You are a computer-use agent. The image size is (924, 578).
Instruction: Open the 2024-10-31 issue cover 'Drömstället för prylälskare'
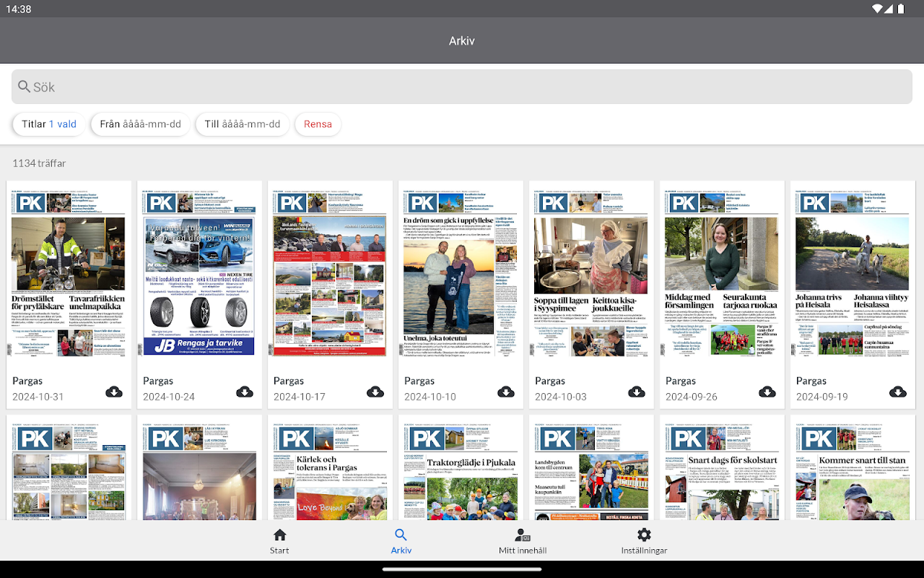(69, 275)
